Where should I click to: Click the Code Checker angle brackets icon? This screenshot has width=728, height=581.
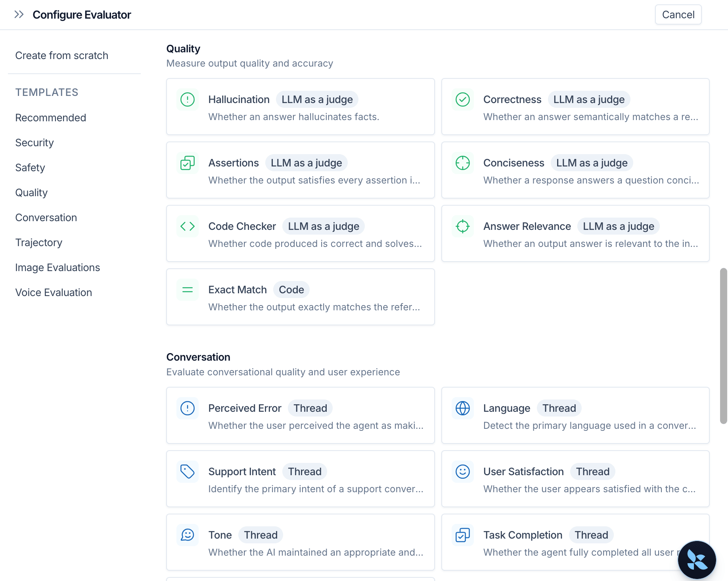click(x=188, y=226)
